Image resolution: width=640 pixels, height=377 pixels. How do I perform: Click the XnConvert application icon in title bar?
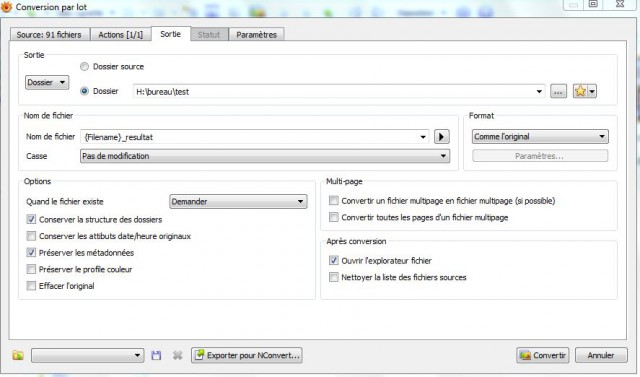(7, 7)
